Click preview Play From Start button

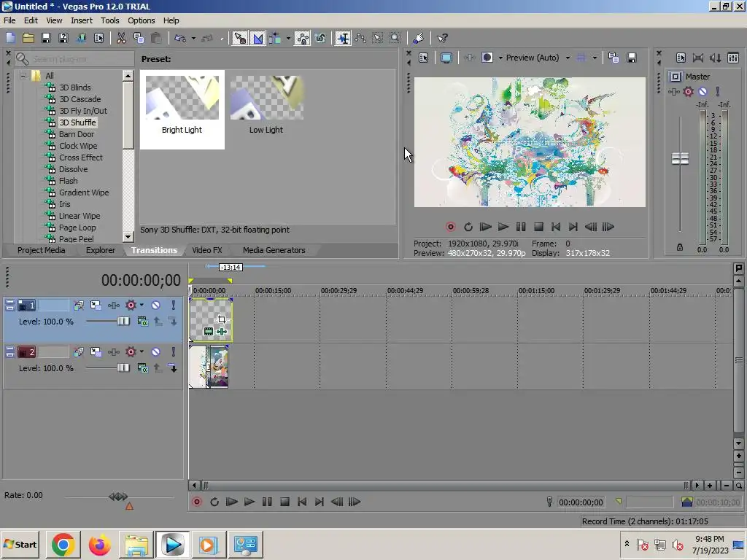pos(485,227)
